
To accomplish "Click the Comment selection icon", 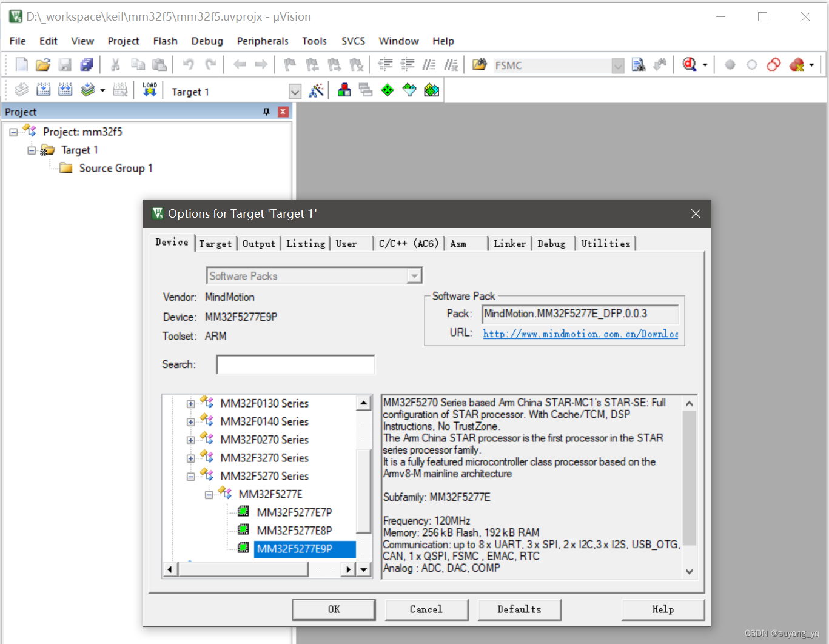I will point(429,64).
